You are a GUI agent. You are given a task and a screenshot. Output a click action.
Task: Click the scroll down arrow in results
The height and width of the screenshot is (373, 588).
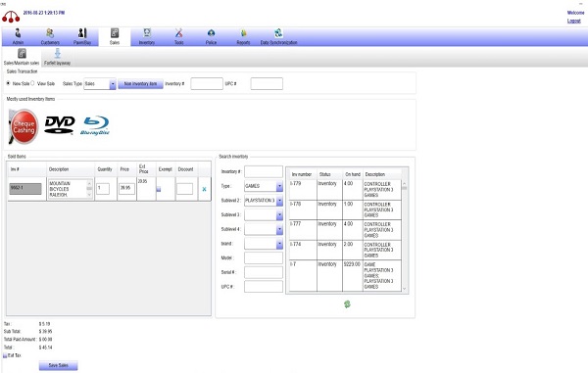tap(404, 289)
